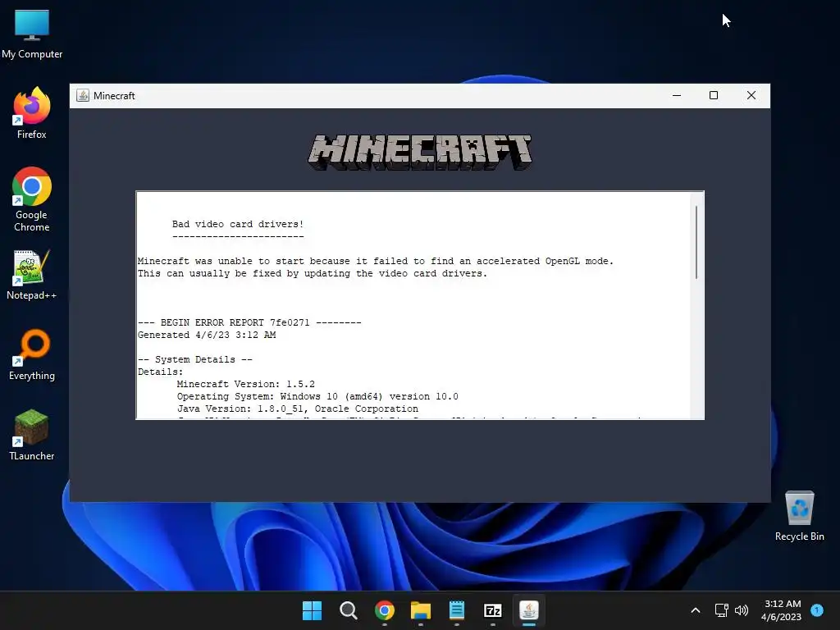
Task: Close the Minecraft error window
Action: (751, 95)
